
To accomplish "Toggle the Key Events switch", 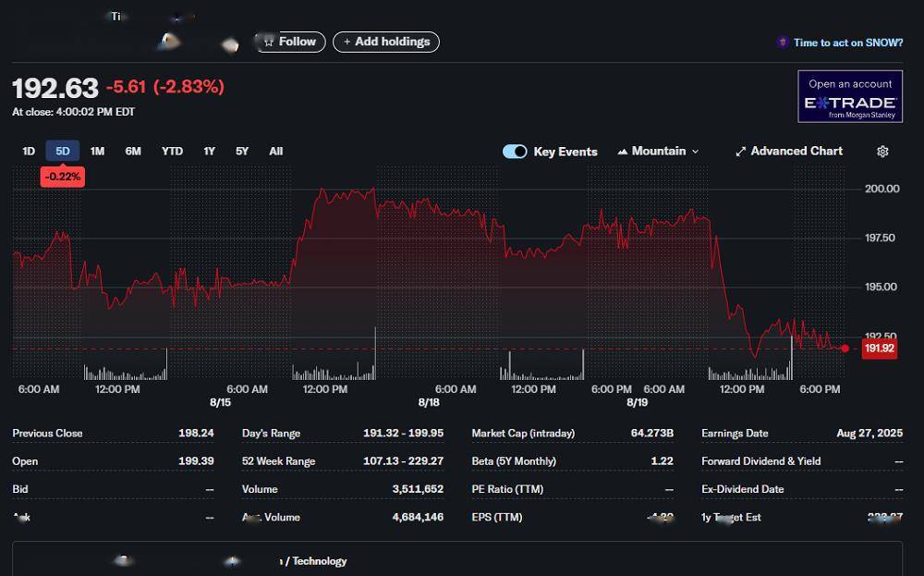I will click(515, 152).
